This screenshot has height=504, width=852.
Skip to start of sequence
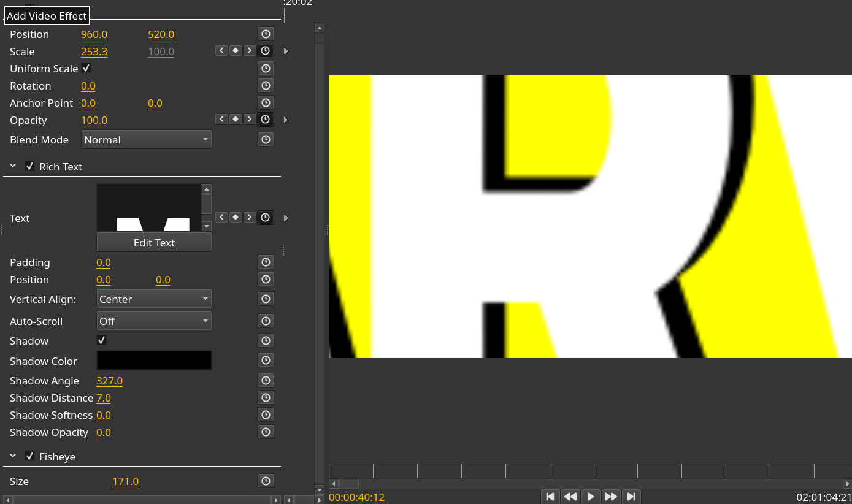coord(550,497)
